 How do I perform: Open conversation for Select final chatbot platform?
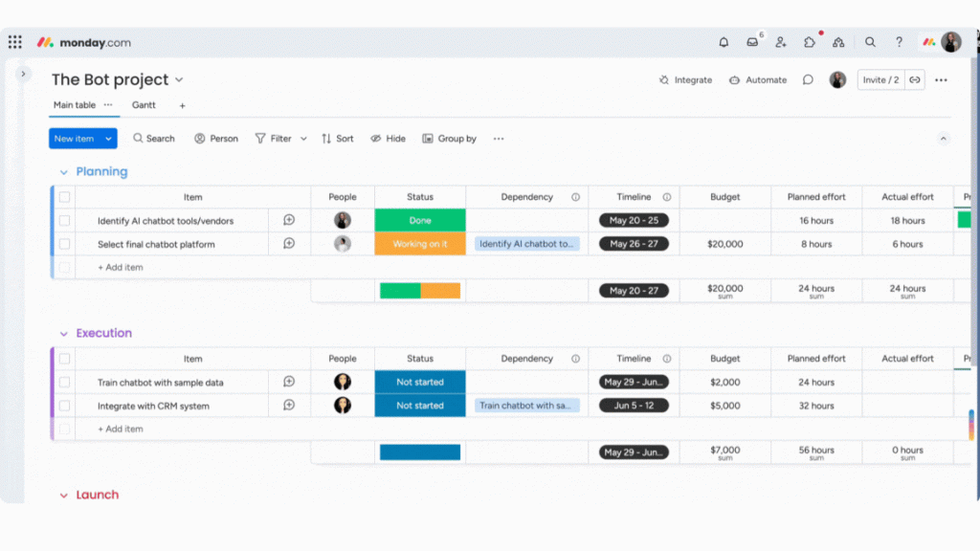(289, 244)
